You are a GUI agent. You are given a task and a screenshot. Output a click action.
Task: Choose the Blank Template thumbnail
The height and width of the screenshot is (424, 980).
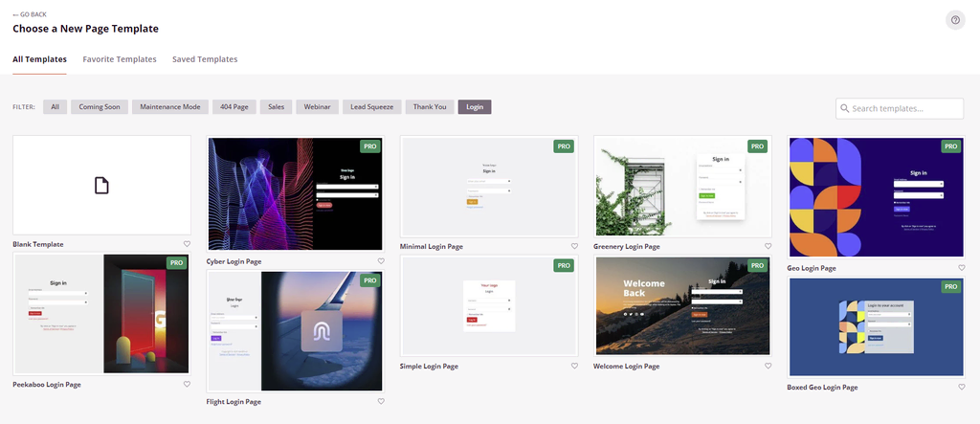pos(101,185)
